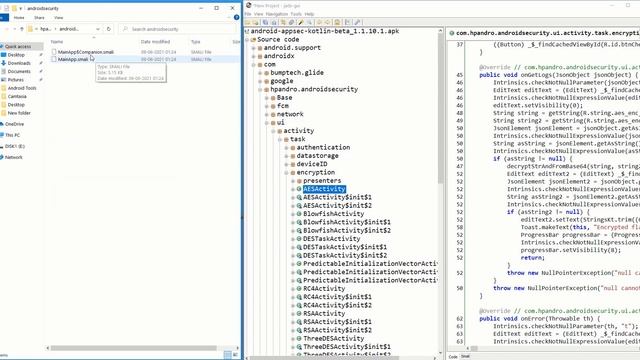
Task: Open the Help menu in jadx-gui
Action: pyautogui.click(x=309, y=14)
